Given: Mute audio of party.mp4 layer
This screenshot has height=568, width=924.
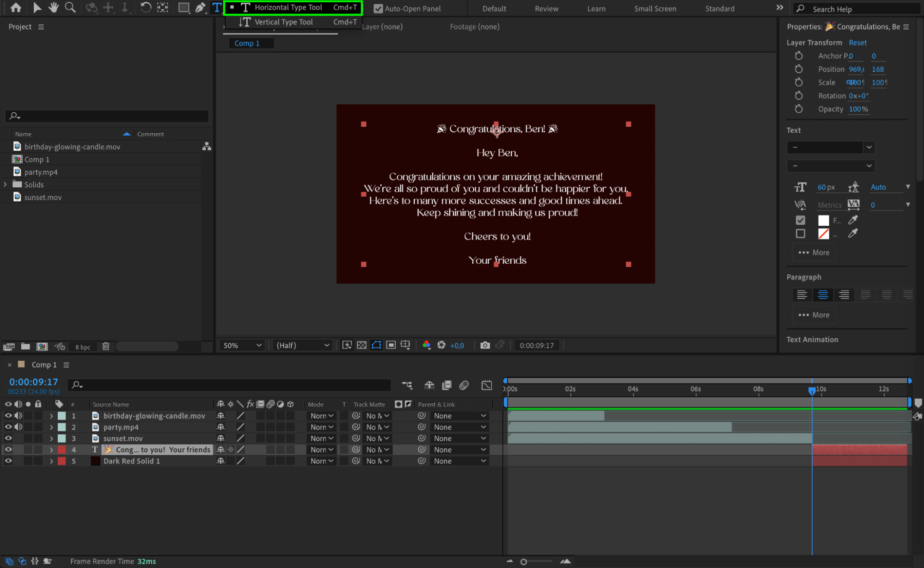Looking at the screenshot, I should [18, 427].
